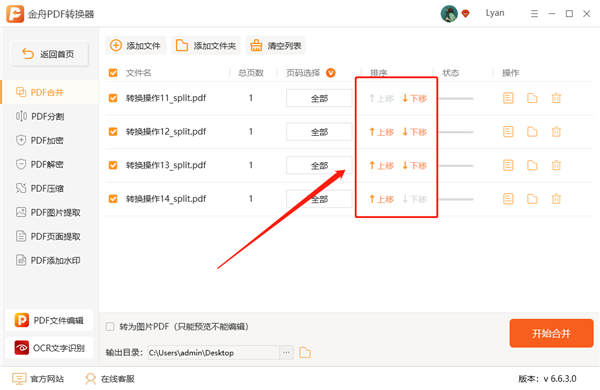Uncheck 转换操作11_split.pdf checkbox
Screen dimensions: 600x390
click(x=113, y=98)
